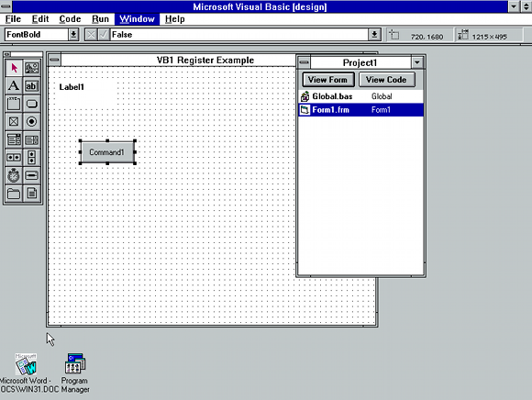Select the Vertical Scroll Bar tool
This screenshot has height=400, width=532.
click(x=32, y=158)
